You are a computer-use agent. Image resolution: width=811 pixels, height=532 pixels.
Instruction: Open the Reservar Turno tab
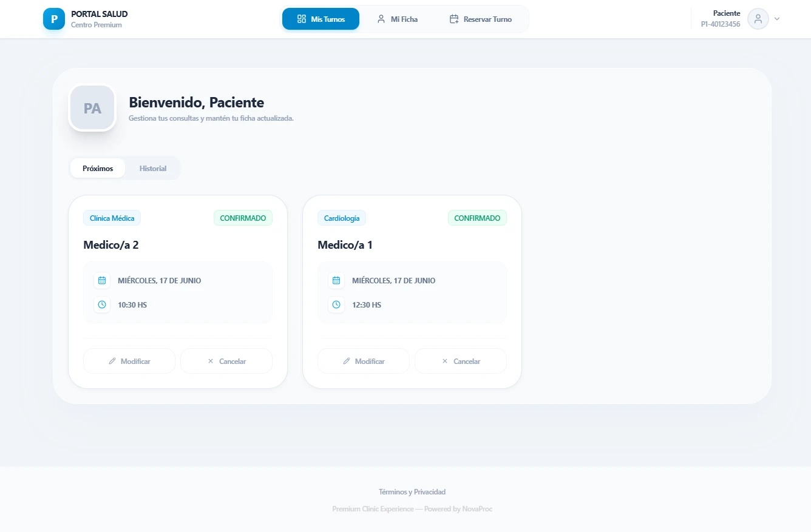pos(480,19)
